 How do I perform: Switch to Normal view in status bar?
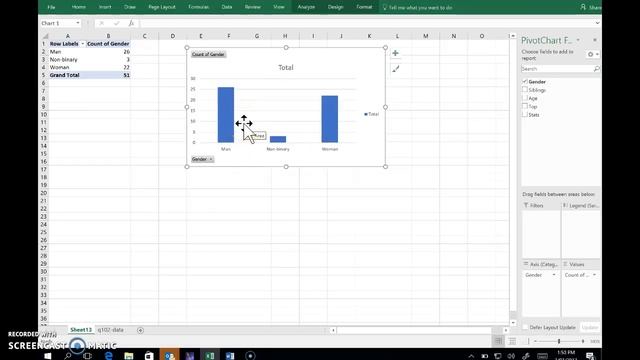point(498,341)
